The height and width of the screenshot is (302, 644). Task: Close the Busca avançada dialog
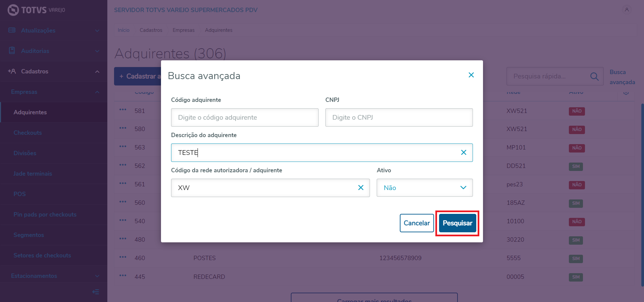pyautogui.click(x=471, y=75)
